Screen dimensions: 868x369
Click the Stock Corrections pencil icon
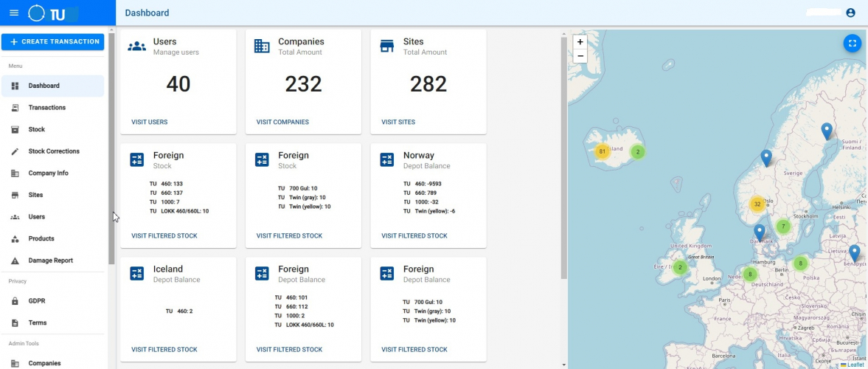click(15, 151)
